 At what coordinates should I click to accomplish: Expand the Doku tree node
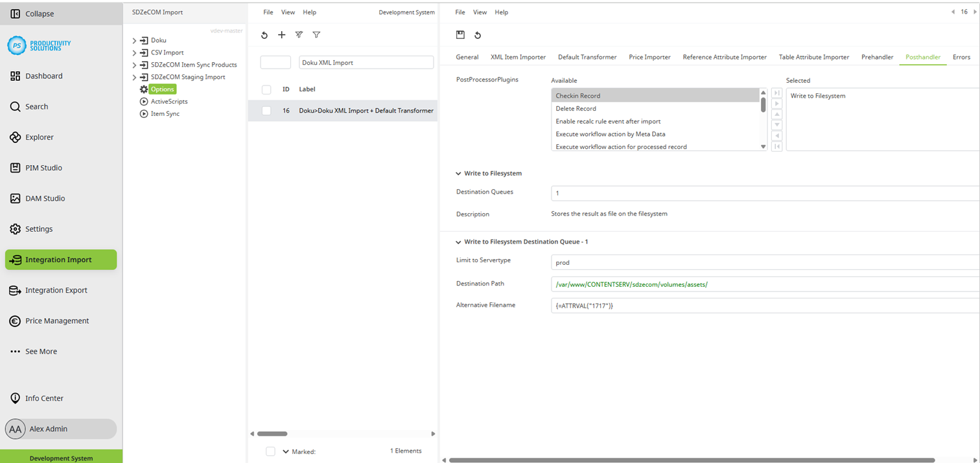(134, 40)
